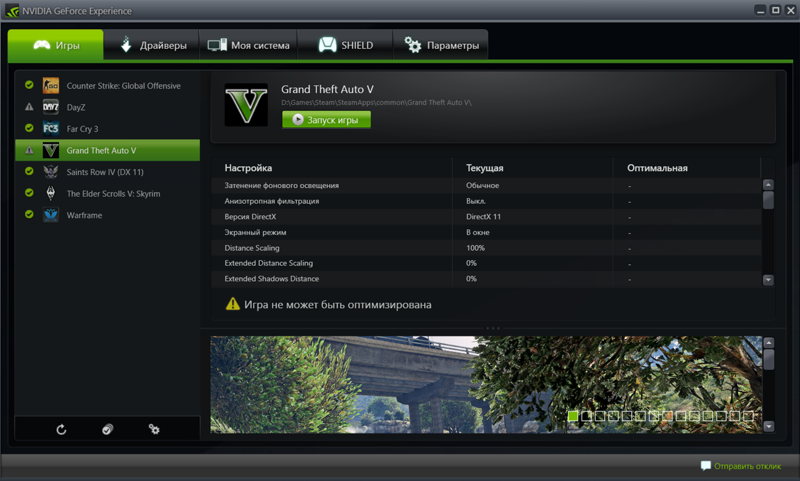Select Counter Strike: Global Offensive in list

pos(107,86)
